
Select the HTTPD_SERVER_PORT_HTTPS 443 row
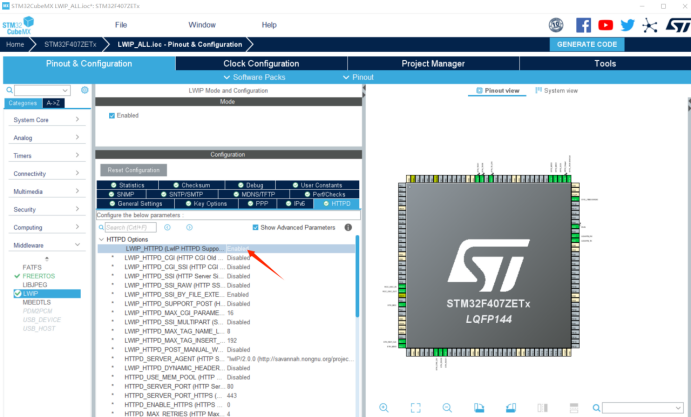(x=226, y=395)
